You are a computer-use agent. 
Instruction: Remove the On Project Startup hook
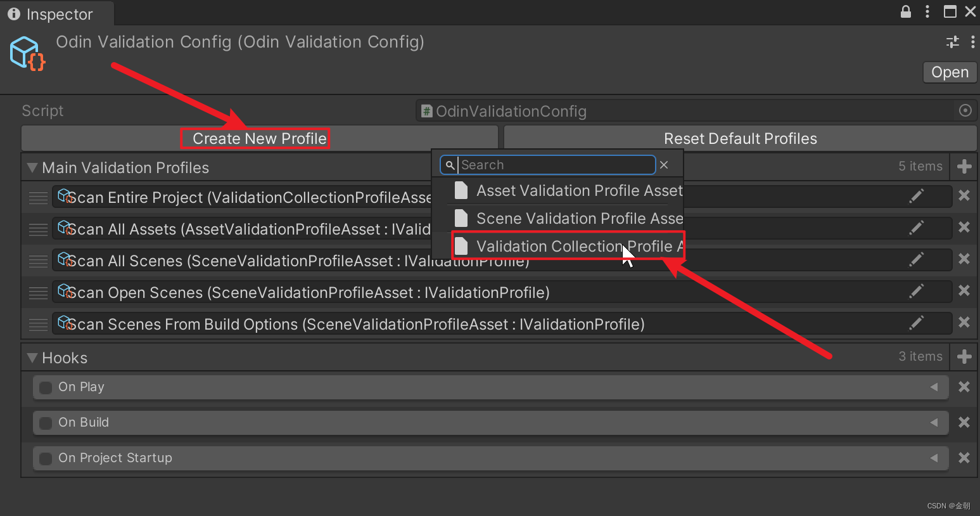click(964, 458)
